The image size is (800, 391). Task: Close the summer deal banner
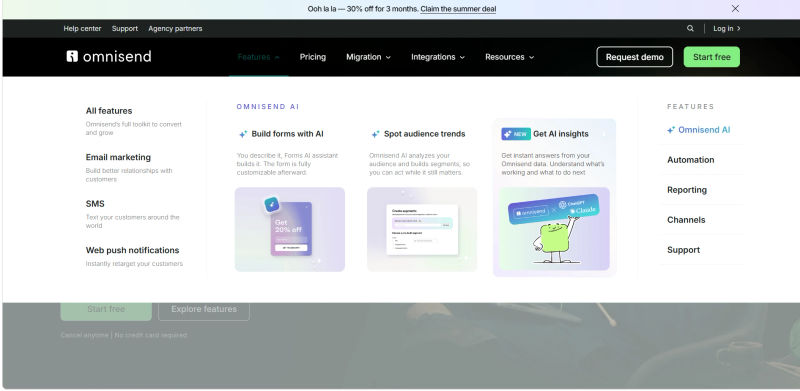[735, 9]
